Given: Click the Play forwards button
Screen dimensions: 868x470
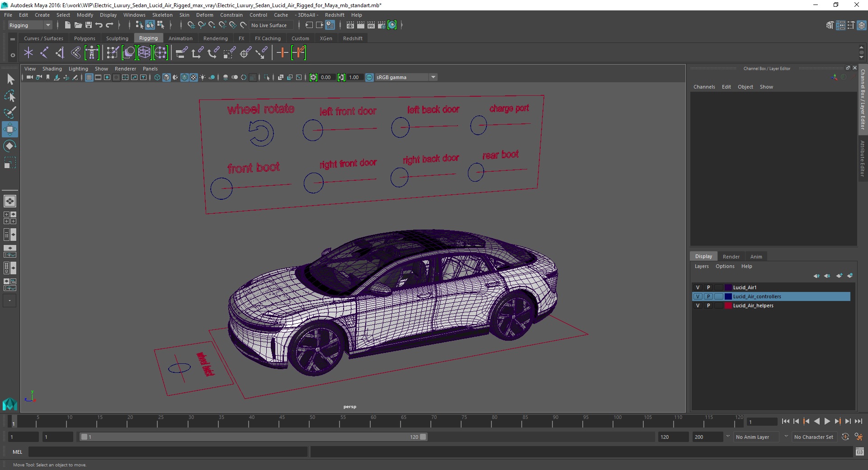Looking at the screenshot, I should (x=827, y=421).
